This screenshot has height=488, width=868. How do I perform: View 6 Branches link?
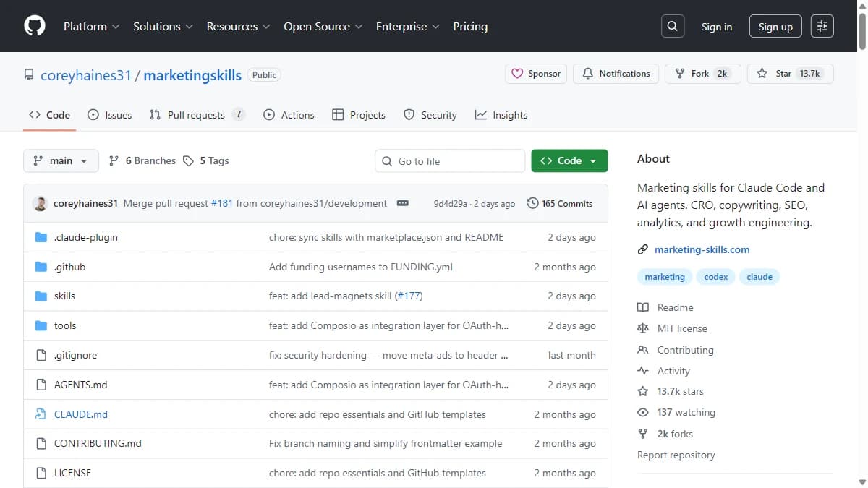(x=142, y=160)
